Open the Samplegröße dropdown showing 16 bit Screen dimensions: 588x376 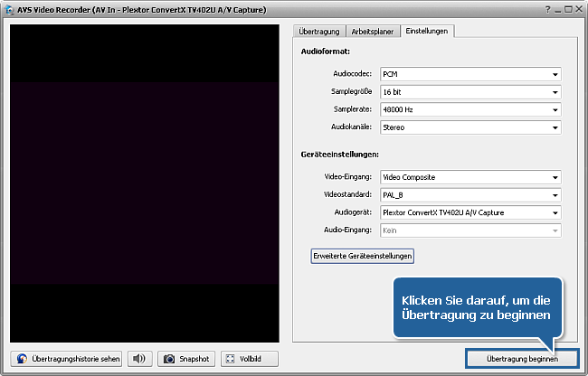[470, 92]
